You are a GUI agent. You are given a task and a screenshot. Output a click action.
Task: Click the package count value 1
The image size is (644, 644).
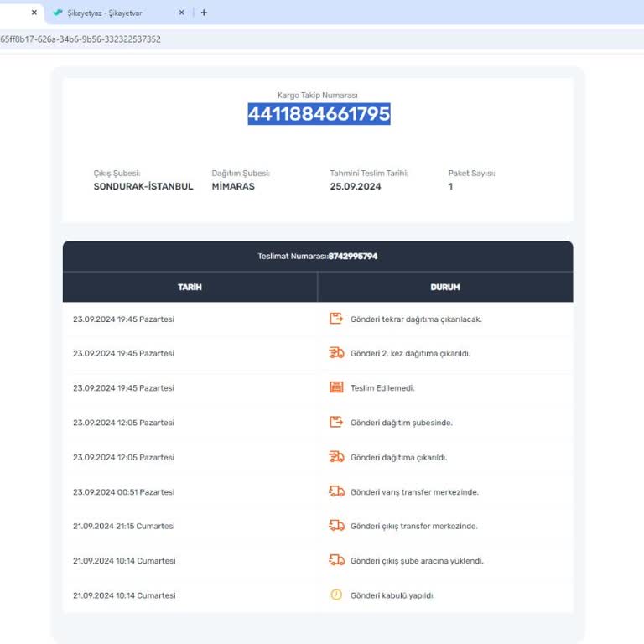coord(450,186)
